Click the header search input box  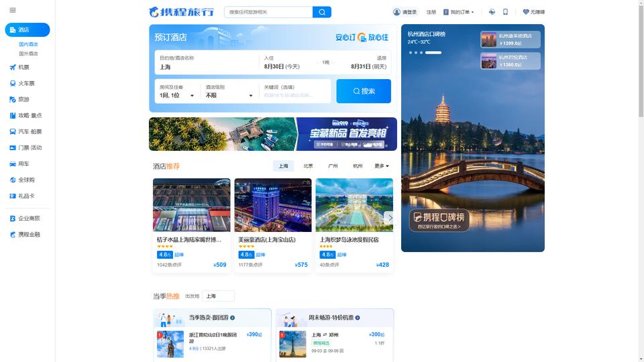coord(268,12)
